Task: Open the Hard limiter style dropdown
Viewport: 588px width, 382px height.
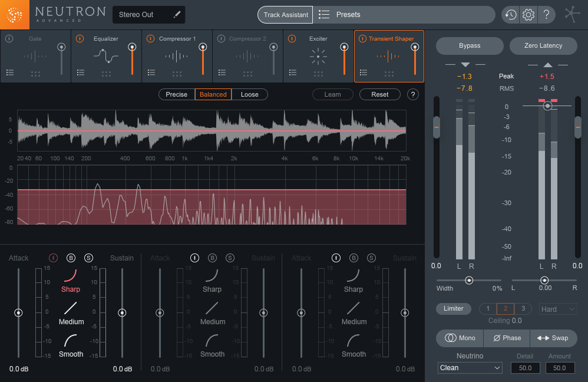Action: (557, 309)
